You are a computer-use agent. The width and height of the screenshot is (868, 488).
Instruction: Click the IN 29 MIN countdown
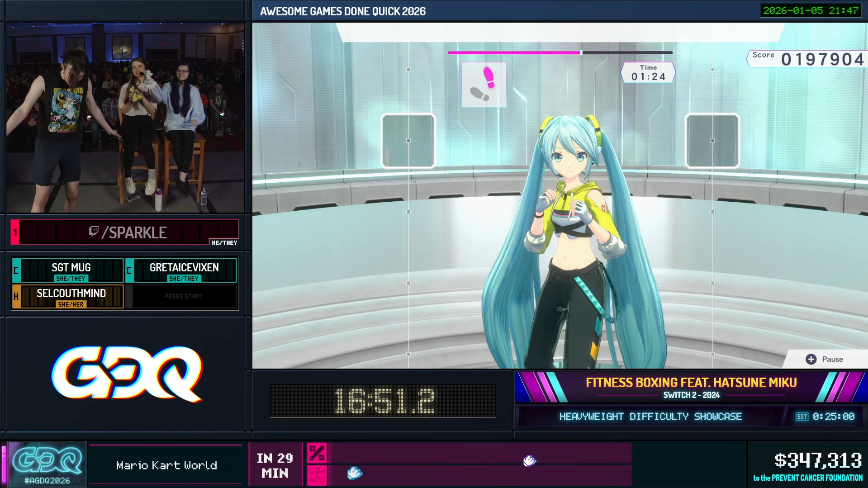[275, 465]
